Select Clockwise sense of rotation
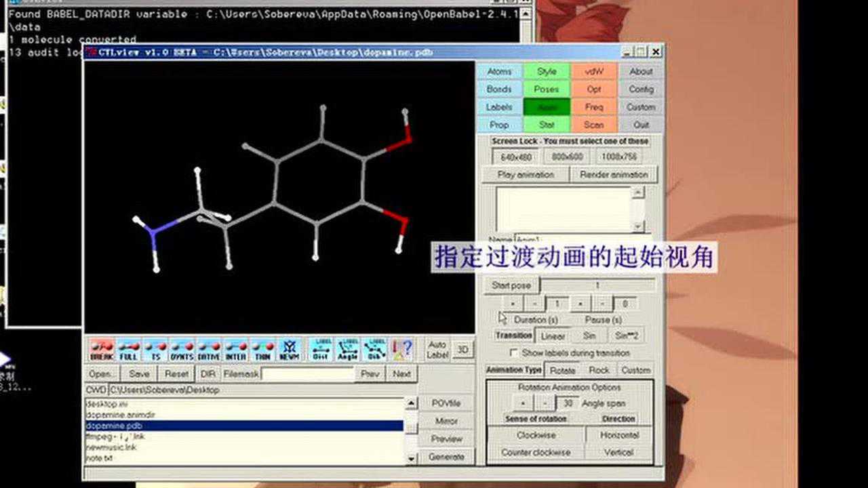Image resolution: width=868 pixels, height=488 pixels. [535, 434]
